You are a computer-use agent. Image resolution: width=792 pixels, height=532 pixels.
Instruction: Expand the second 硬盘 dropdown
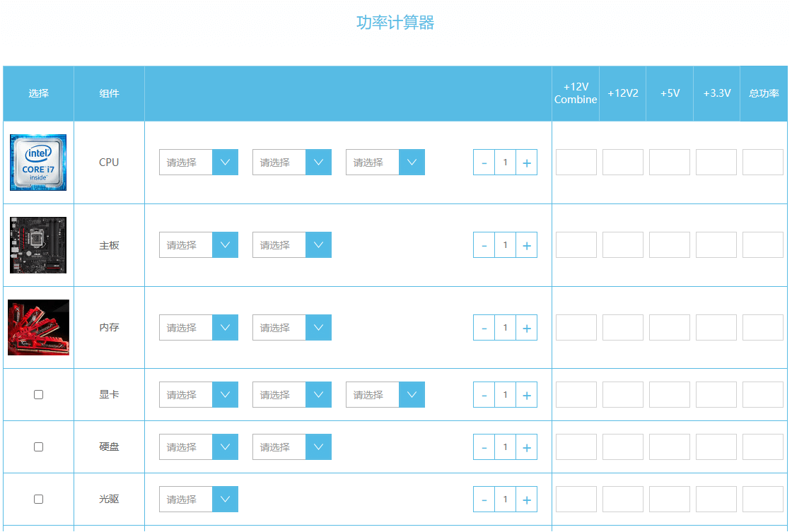click(292, 447)
